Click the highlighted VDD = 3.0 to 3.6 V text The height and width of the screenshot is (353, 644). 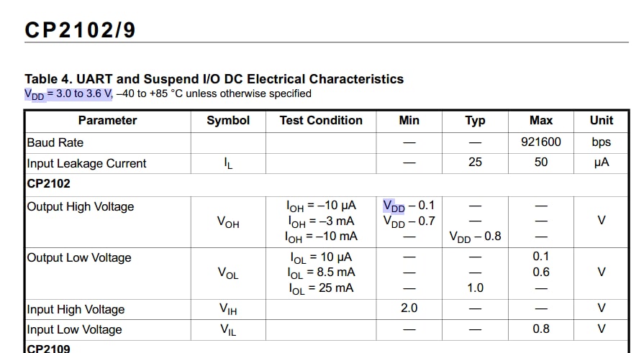[x=68, y=93]
